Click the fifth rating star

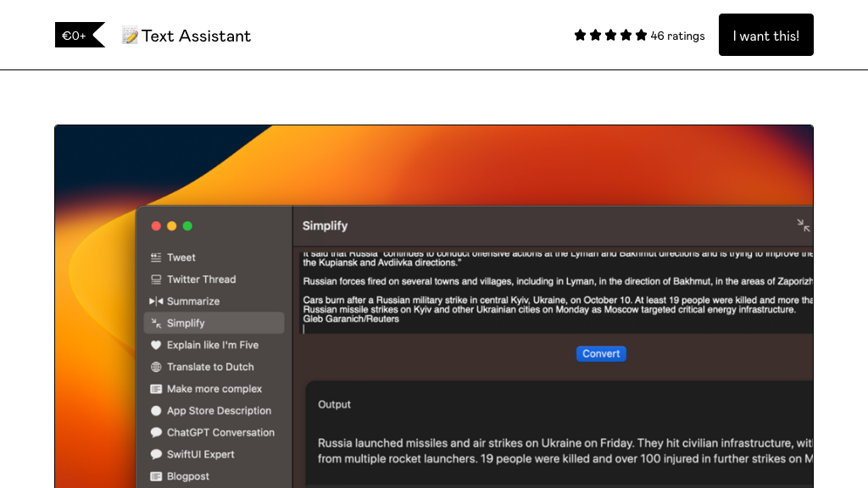pos(641,36)
